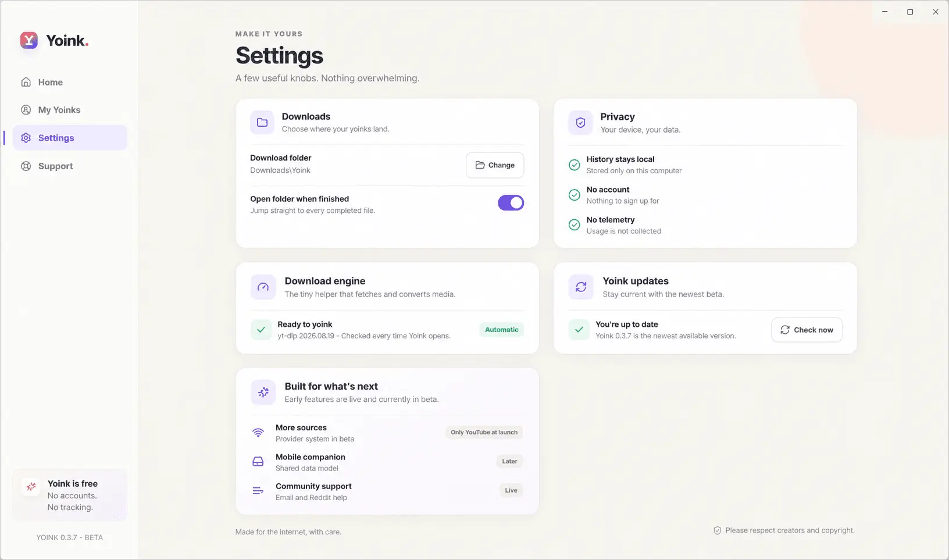This screenshot has width=949, height=560.
Task: Click the YOINK 0.3.7 - BETA label
Action: click(69, 537)
